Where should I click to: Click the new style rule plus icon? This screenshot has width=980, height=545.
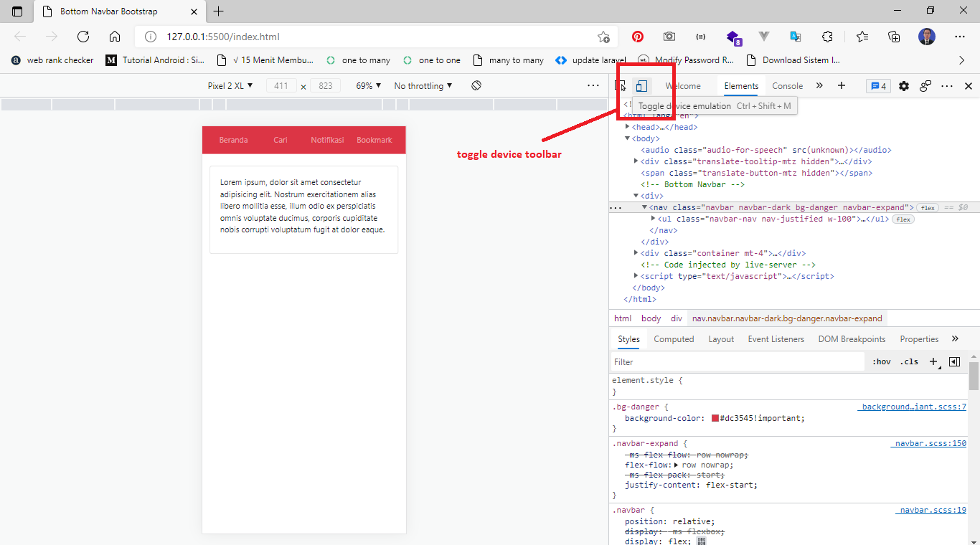[x=933, y=361]
